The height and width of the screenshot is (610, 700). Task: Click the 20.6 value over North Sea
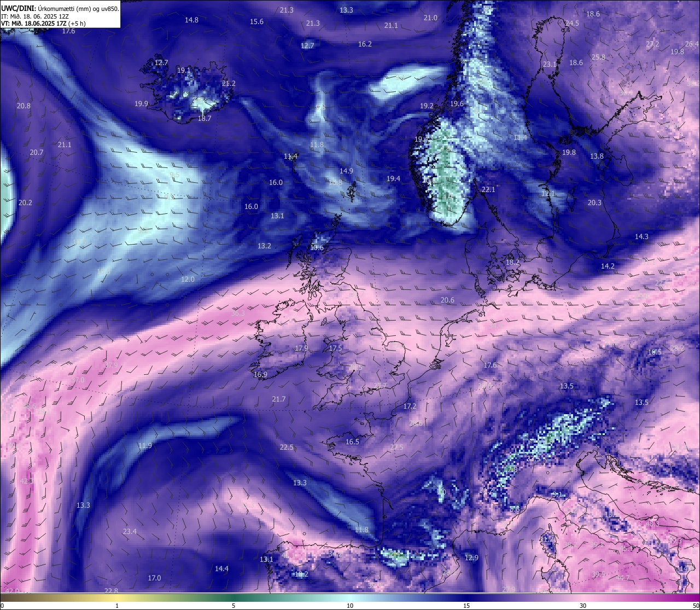(447, 300)
